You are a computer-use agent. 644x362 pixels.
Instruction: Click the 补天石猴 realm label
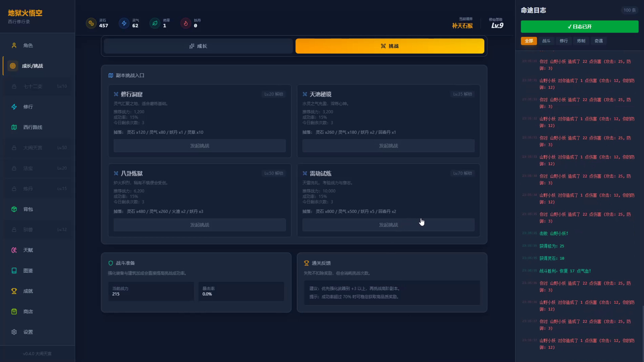point(462,25)
